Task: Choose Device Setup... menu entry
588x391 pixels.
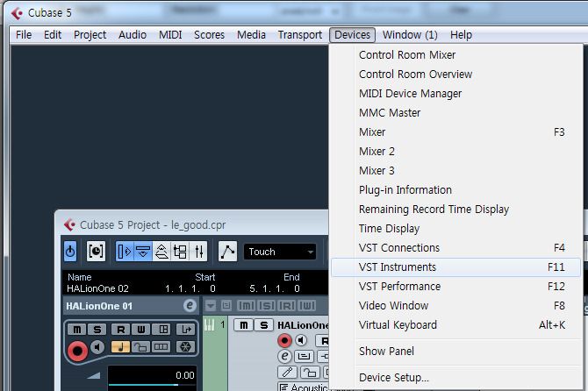Action: [456, 378]
